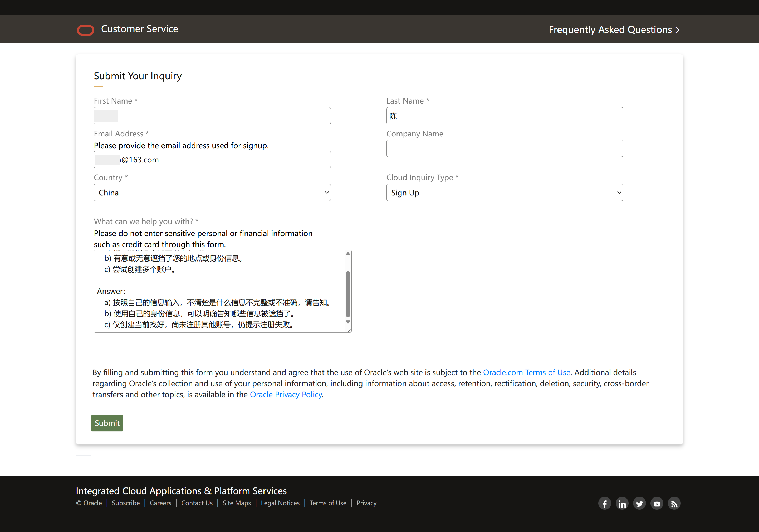The width and height of the screenshot is (759, 532).
Task: Open the Twitter social icon
Action: pos(640,504)
